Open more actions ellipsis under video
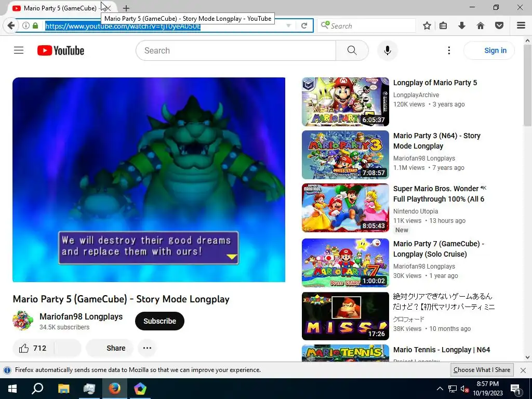 pyautogui.click(x=147, y=348)
